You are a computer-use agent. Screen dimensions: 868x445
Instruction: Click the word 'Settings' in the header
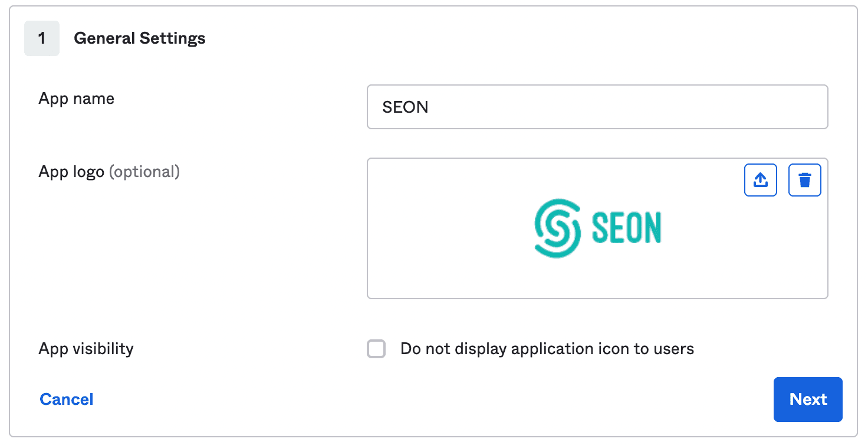[x=173, y=38]
